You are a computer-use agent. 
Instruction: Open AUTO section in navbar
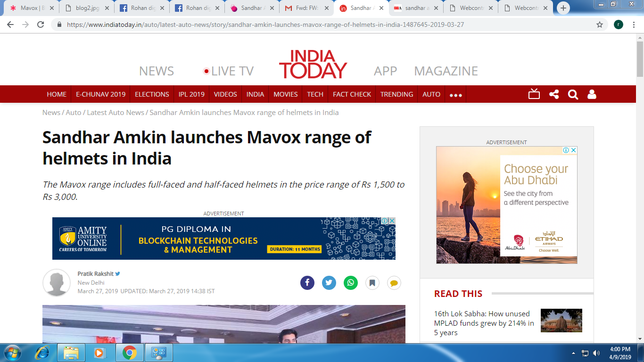point(431,94)
